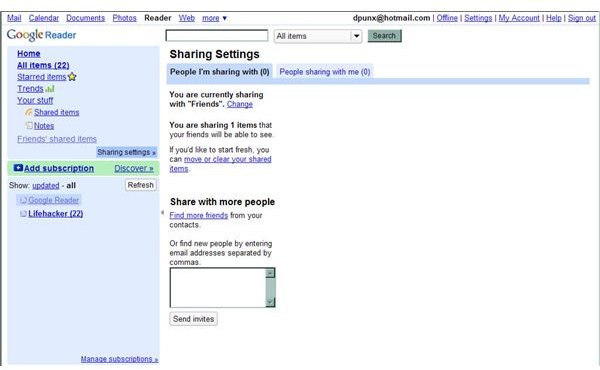Screen dimensions: 600x370
Task: Click the email addresses text area
Action: click(x=217, y=287)
